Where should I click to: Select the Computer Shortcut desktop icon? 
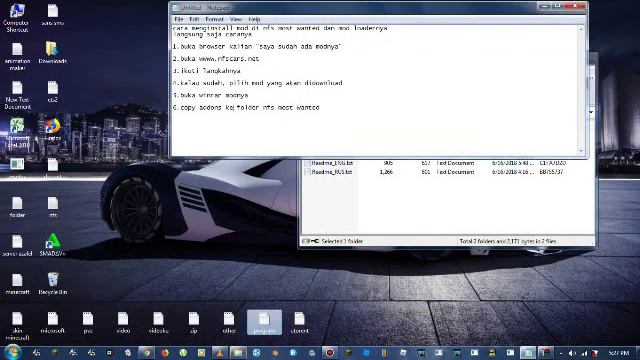click(16, 18)
